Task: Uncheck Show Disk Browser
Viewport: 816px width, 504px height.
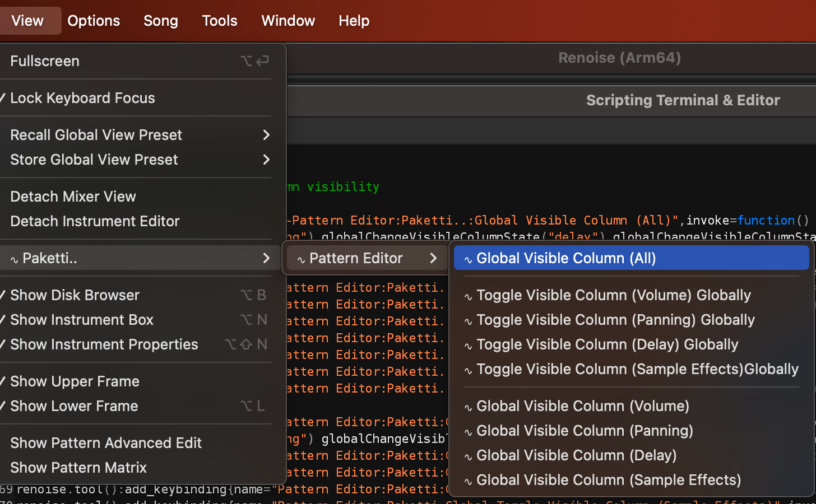Action: click(x=75, y=295)
